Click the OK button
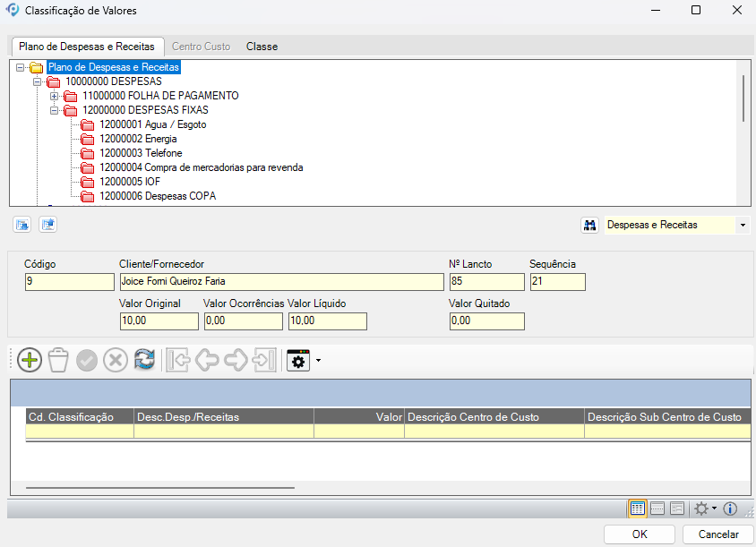Image resolution: width=756 pixels, height=547 pixels. pyautogui.click(x=640, y=534)
